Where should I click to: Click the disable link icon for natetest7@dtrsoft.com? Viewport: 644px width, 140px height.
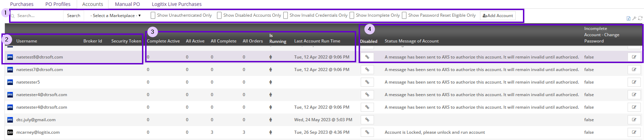point(367,70)
